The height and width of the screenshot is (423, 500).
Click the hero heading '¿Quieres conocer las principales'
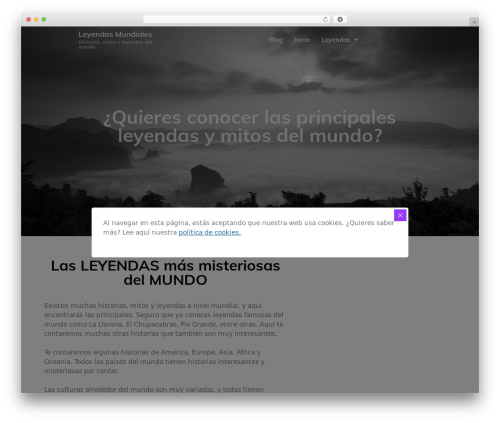pos(250,117)
